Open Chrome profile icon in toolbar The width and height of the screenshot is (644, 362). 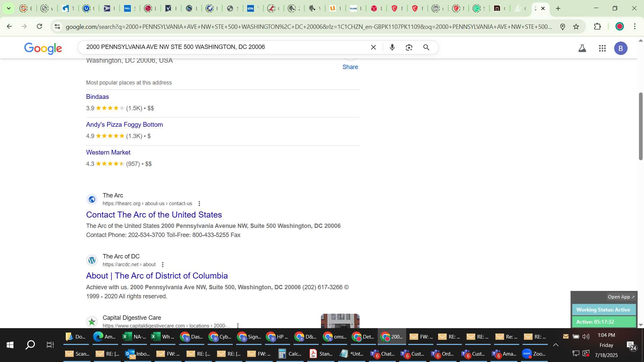pyautogui.click(x=620, y=26)
